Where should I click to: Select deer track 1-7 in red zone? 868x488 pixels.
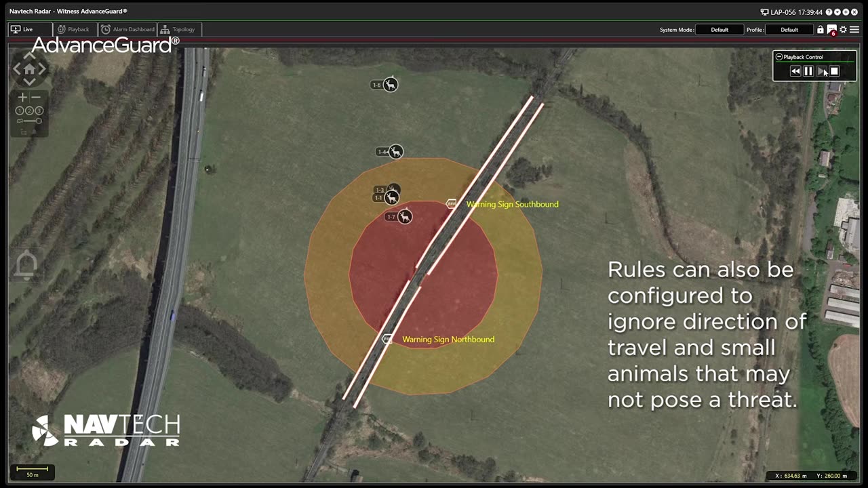[405, 217]
